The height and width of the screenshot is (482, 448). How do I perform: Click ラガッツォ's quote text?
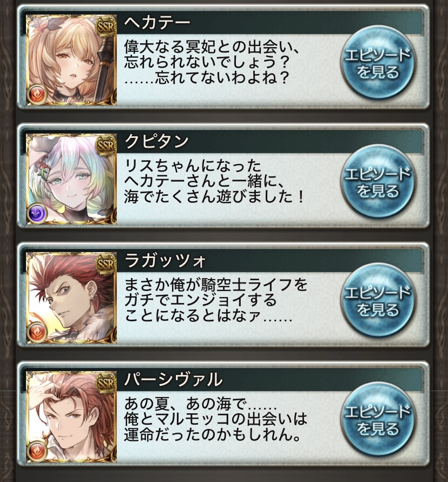(x=215, y=300)
